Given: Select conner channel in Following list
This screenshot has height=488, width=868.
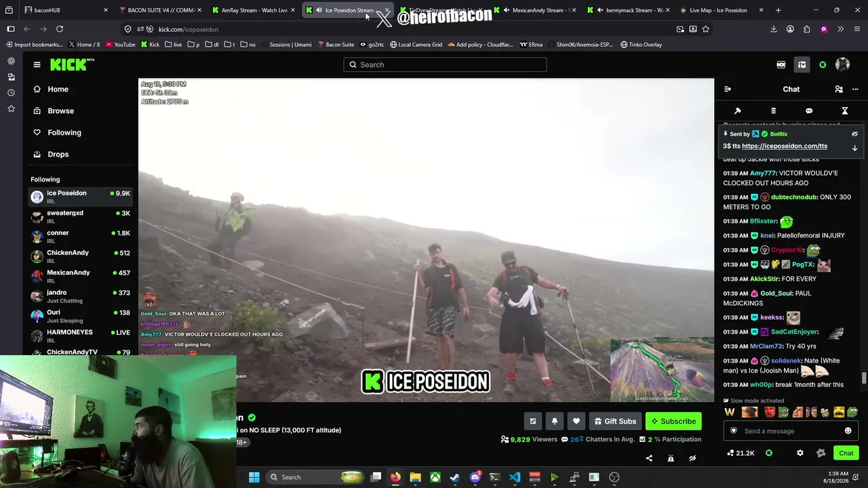Looking at the screenshot, I should coord(81,237).
